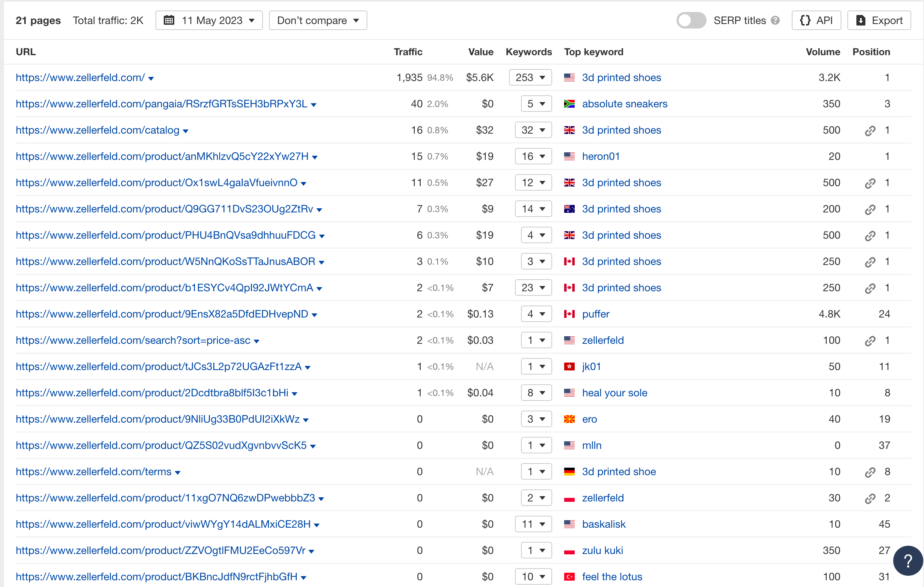Click the Australia flag in the Q9GG711DvS23OUg2ZtRv row
This screenshot has width=924, height=587.
click(x=569, y=209)
